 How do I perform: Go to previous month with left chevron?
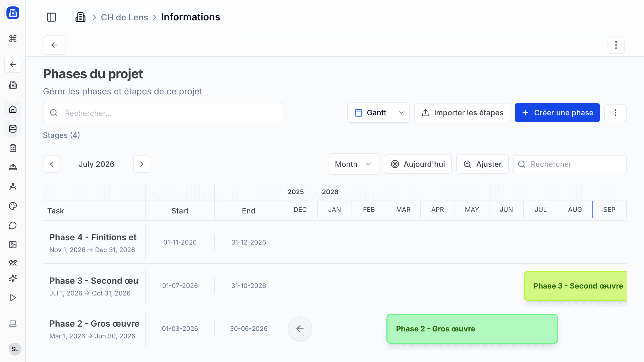pos(52,164)
